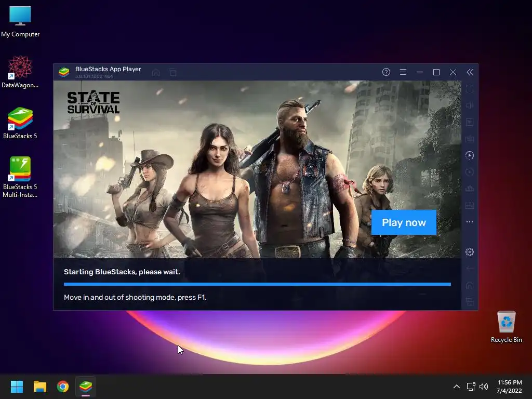The image size is (532, 399).
Task: Click the volume icon in system tray
Action: coord(484,387)
